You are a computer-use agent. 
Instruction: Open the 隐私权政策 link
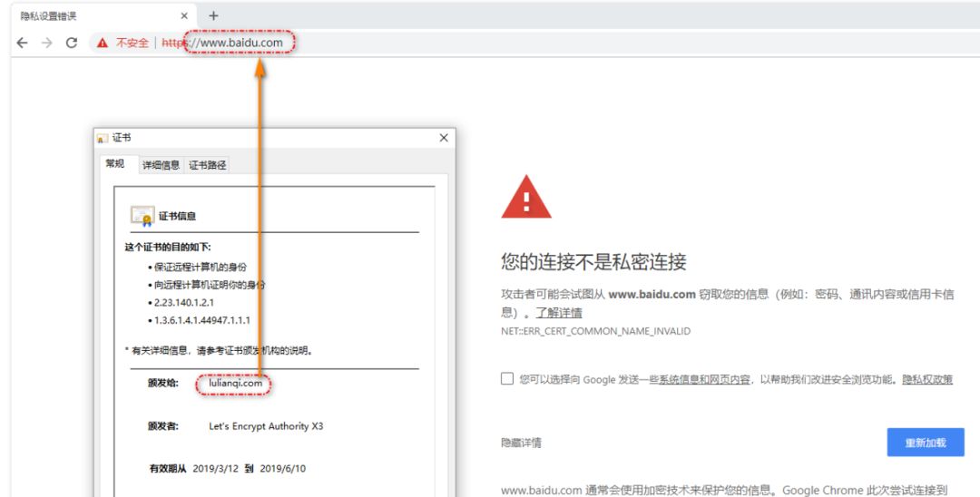[926, 379]
